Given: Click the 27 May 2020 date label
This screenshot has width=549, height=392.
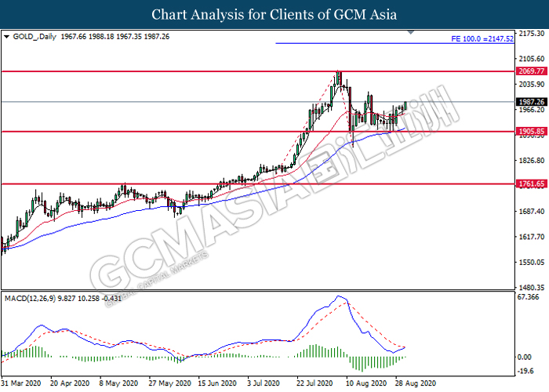Looking at the screenshot, I should pos(170,383).
